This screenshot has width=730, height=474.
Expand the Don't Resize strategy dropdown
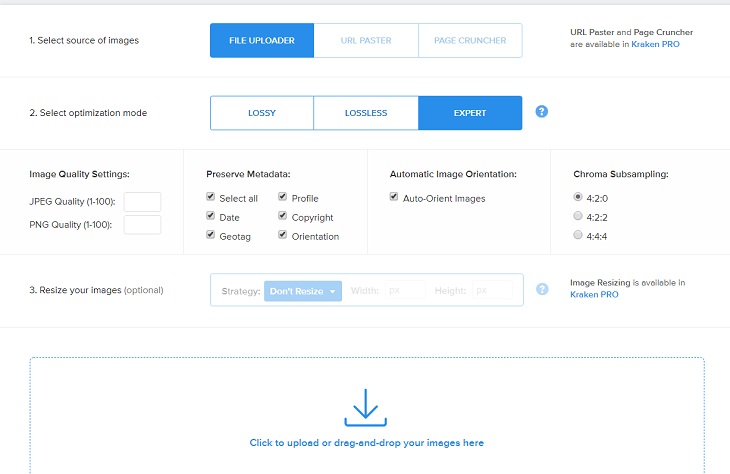(304, 291)
